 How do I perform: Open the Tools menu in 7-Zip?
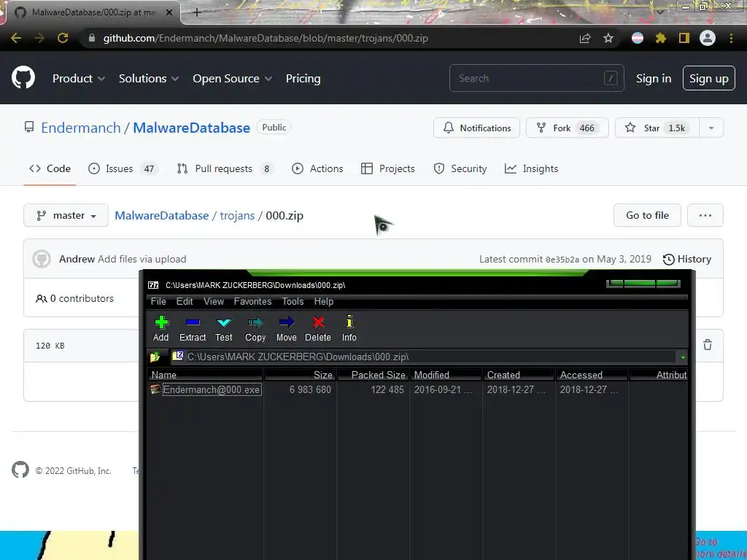[293, 301]
